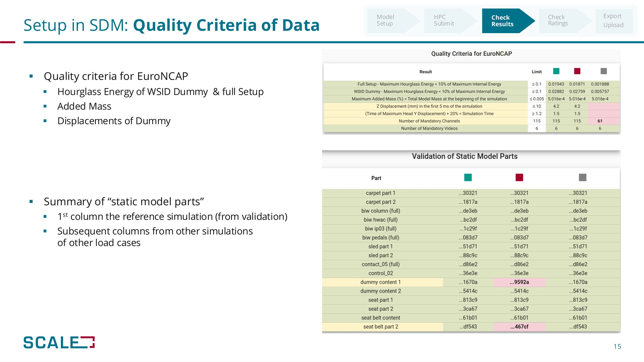Click the limit value '≤ 0.005'
Screen dimensions: 644x362
[x=537, y=99]
